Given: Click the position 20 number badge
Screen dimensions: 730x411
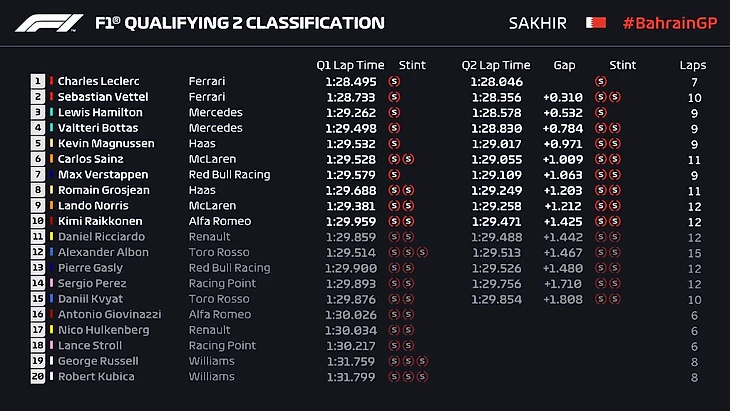Looking at the screenshot, I should [39, 376].
